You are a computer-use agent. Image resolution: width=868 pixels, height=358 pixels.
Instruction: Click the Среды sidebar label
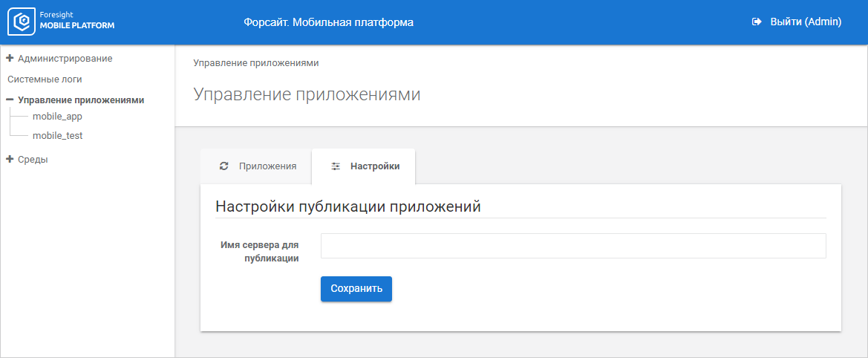(33, 159)
